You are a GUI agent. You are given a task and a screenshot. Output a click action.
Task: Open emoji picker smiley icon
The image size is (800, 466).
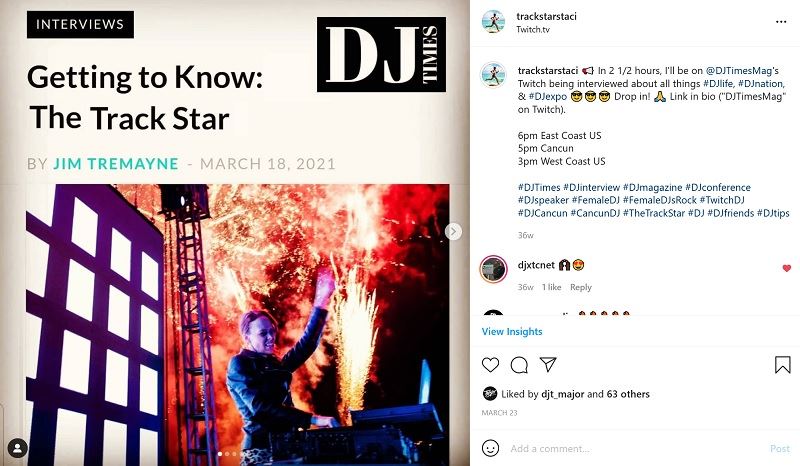pyautogui.click(x=490, y=448)
